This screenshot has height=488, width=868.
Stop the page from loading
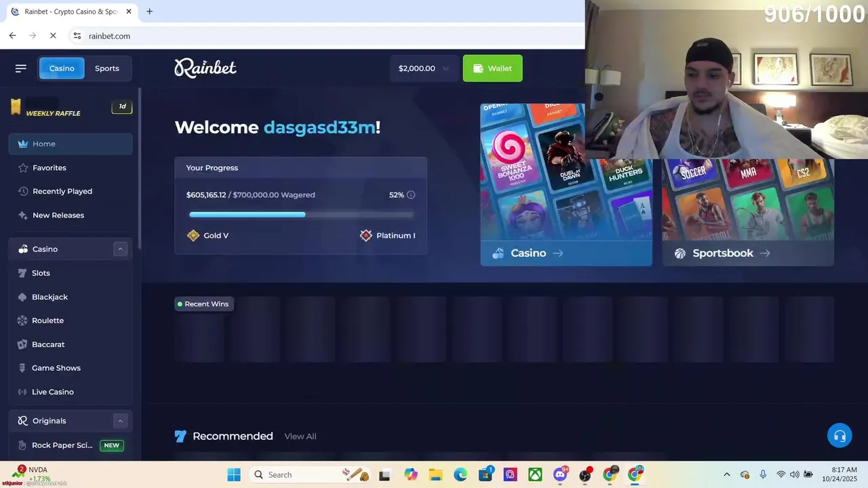53,35
